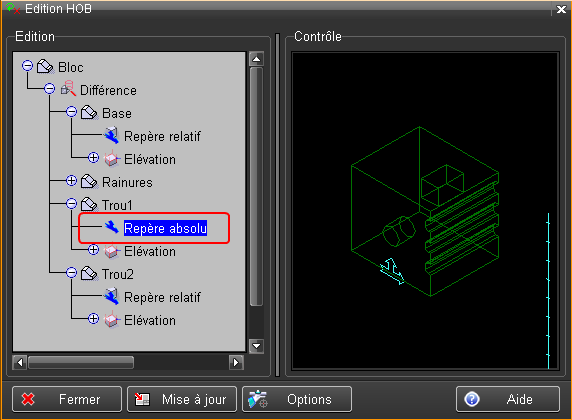Viewport: 572px width, 420px height.
Task: Collapse the Bloc root node
Action: pyautogui.click(x=27, y=66)
